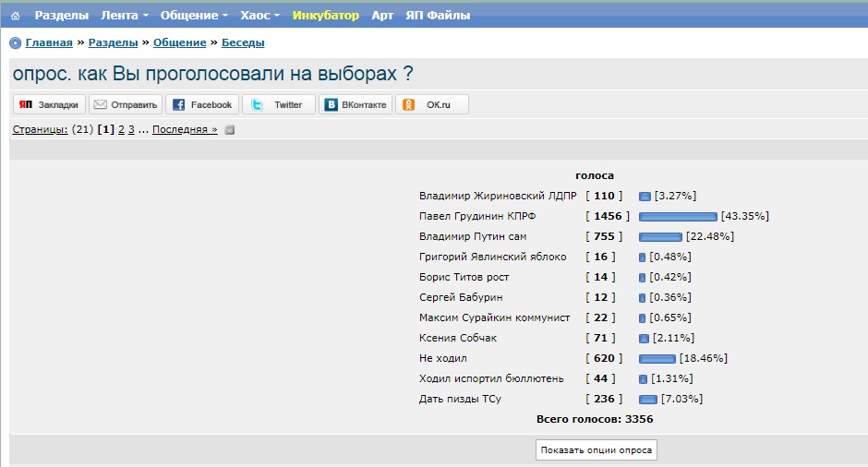Click the blue breadcrumb arrow icon

(16, 42)
